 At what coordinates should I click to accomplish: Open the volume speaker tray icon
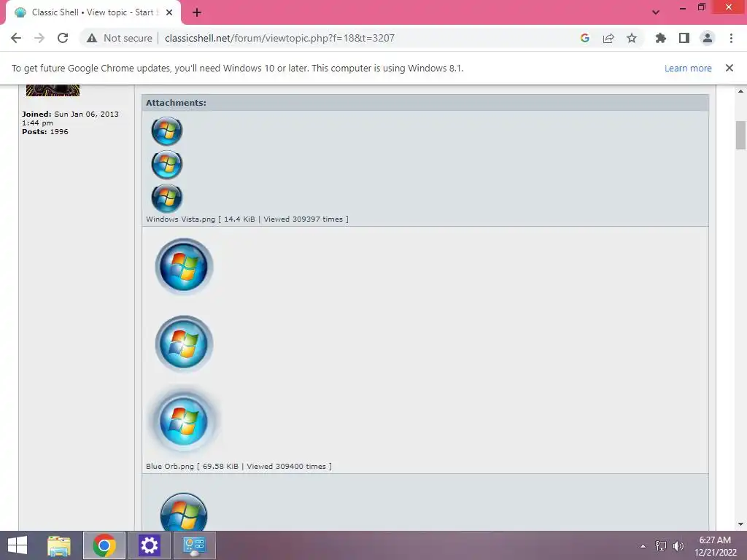(678, 546)
